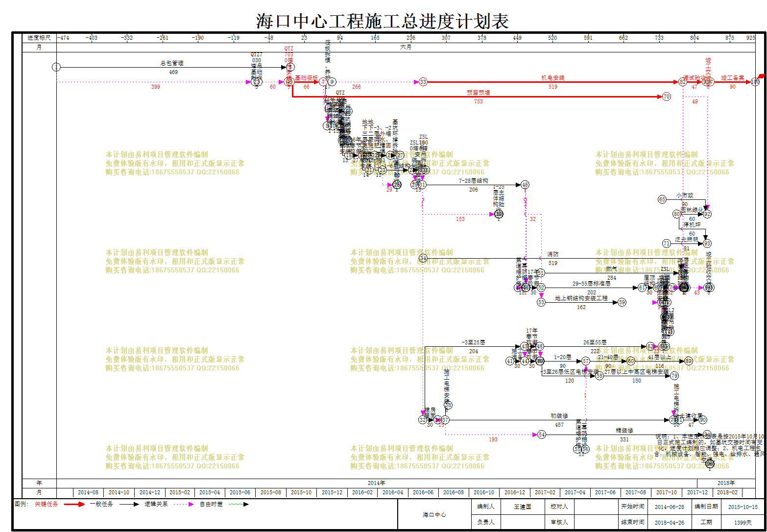Click scale value -474
767x532 pixels.
63,38
